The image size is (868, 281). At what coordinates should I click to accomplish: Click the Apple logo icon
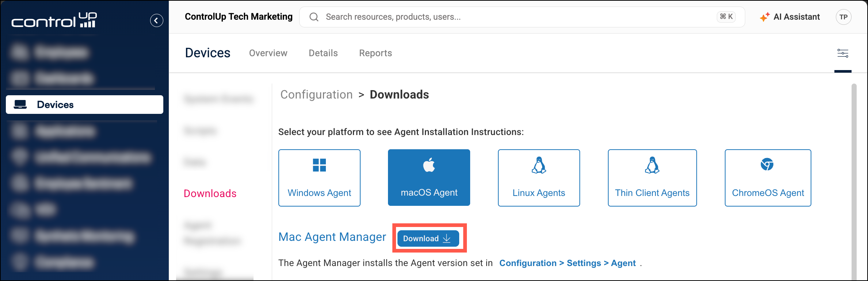click(x=429, y=165)
